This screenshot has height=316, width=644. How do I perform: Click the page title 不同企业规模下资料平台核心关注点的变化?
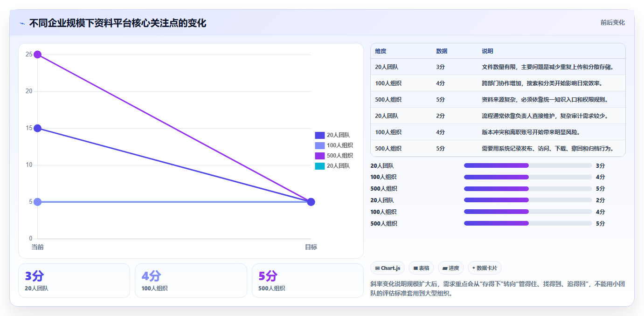coord(118,23)
